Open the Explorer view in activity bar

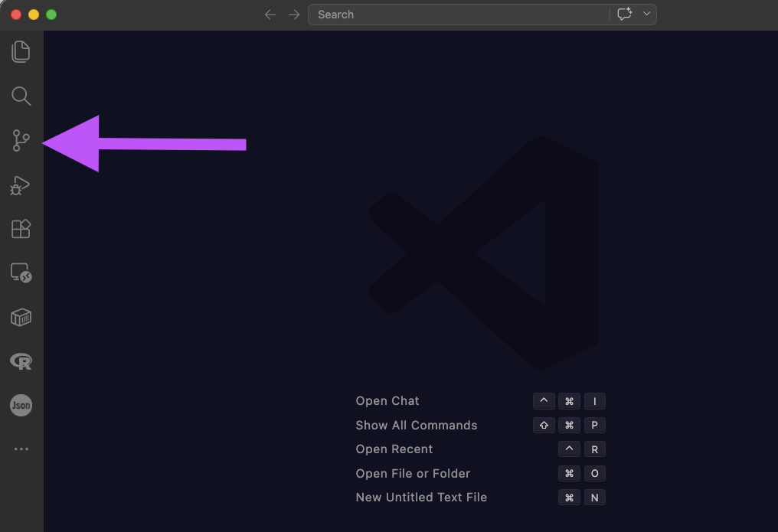point(21,51)
